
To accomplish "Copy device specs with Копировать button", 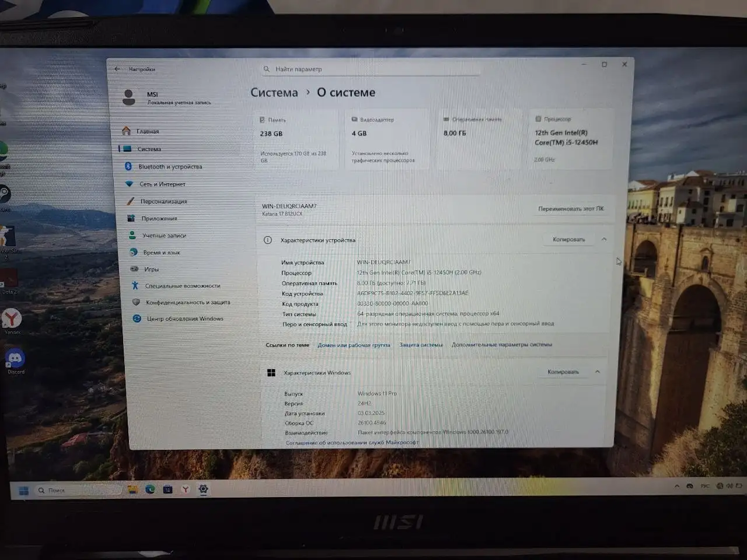I will pyautogui.click(x=568, y=239).
